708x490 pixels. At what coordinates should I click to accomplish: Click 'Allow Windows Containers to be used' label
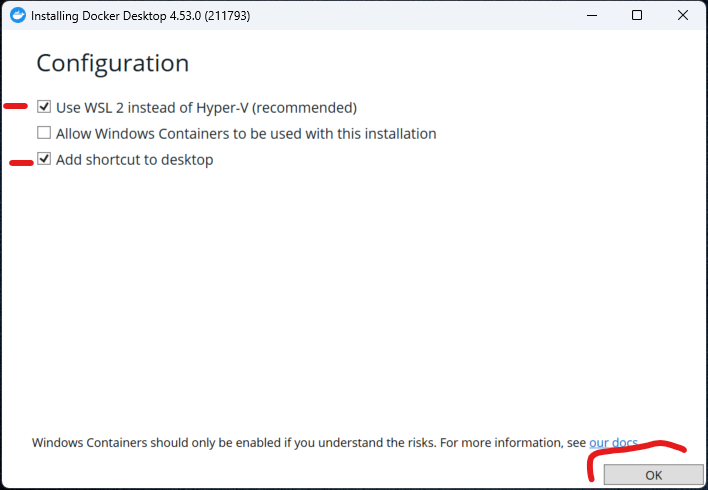(246, 134)
